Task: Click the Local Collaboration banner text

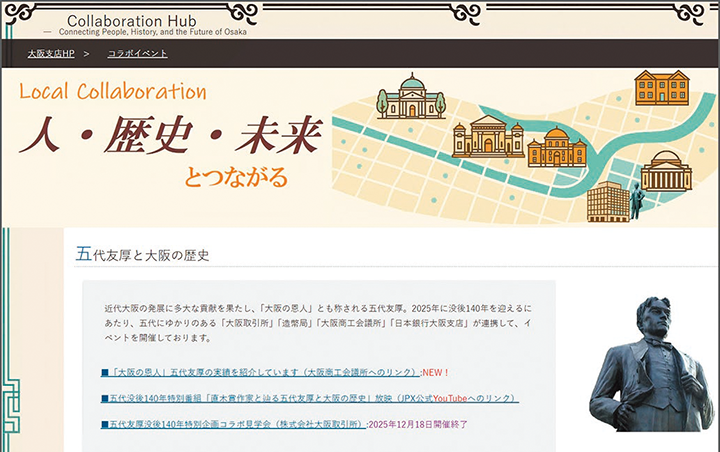Action: tap(112, 91)
